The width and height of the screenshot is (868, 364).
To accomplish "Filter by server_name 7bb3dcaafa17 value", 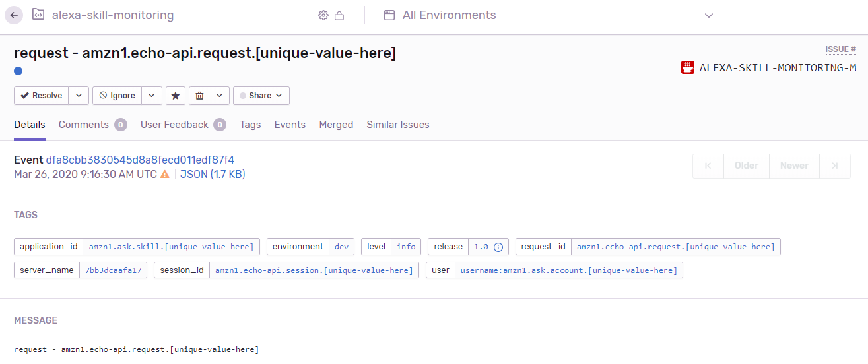I will [114, 270].
